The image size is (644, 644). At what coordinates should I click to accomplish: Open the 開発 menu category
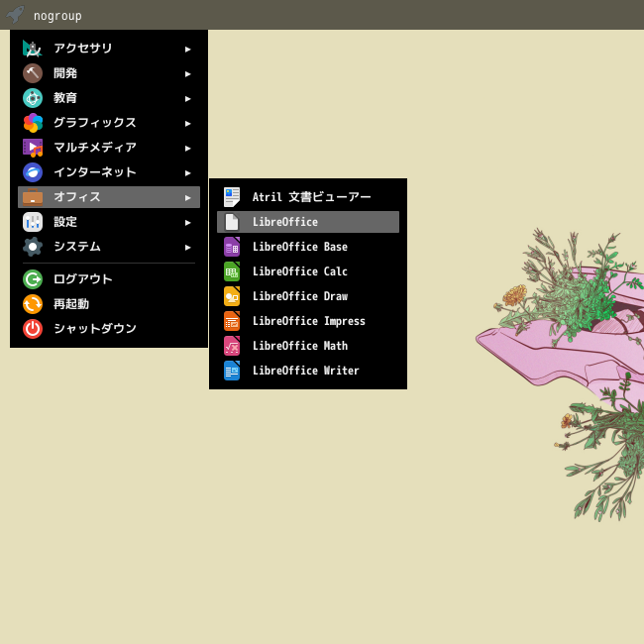[109, 73]
